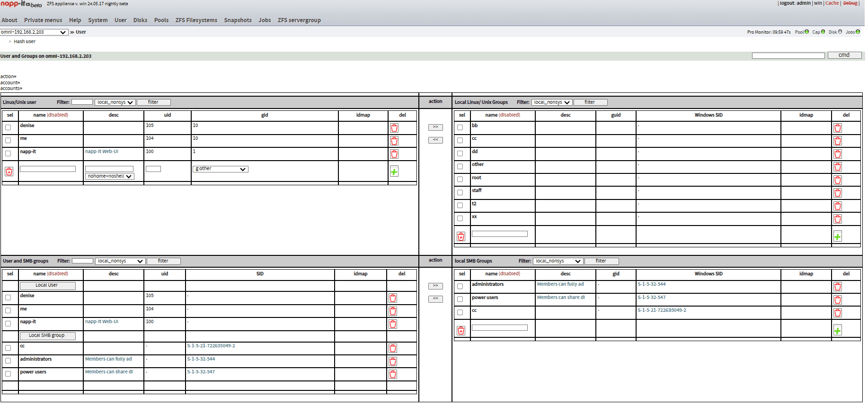Delete Unix group cc in Local Linux/Unix Groups

tap(838, 141)
